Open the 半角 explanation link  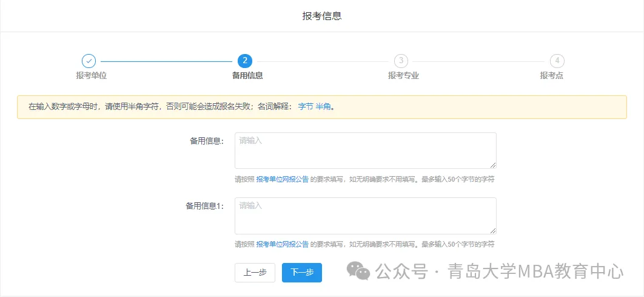323,107
